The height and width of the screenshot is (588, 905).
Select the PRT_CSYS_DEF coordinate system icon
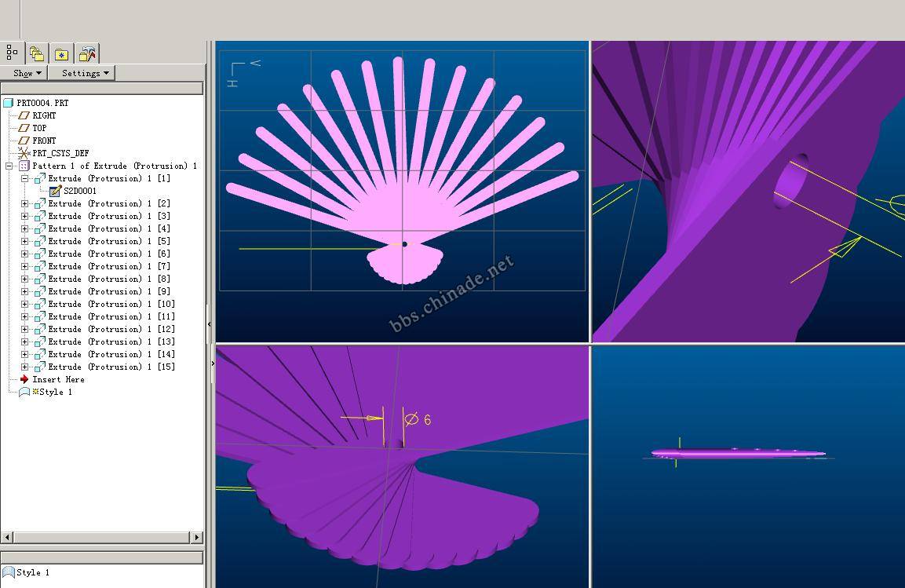click(24, 153)
